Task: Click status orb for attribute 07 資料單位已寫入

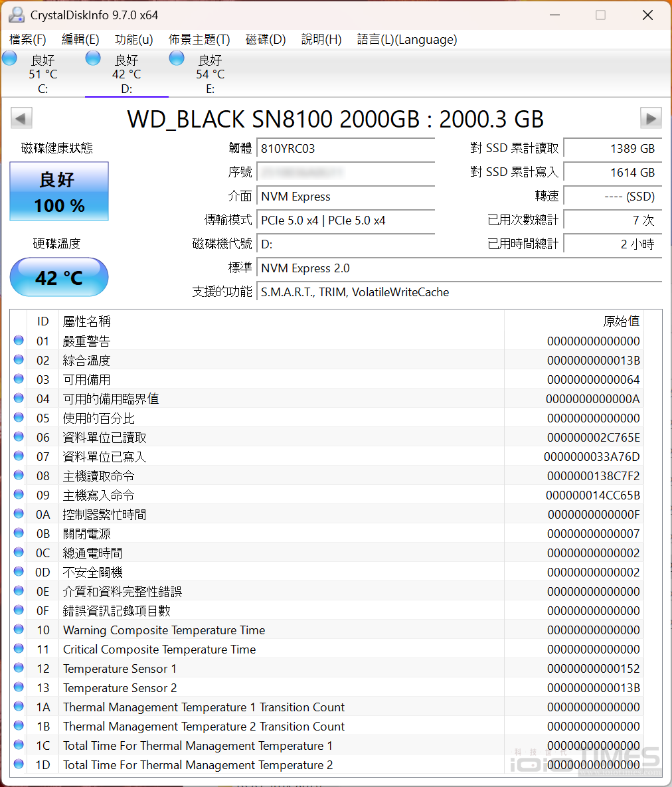Action: (19, 456)
